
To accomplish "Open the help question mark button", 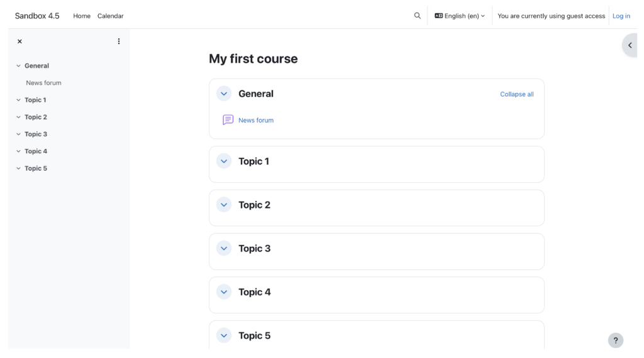I will [x=615, y=340].
